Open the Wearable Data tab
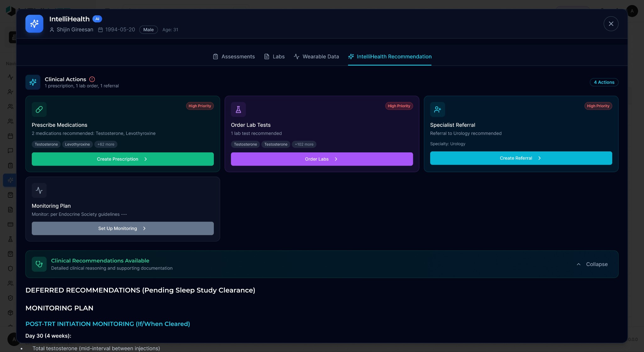644x352 pixels. tap(316, 57)
